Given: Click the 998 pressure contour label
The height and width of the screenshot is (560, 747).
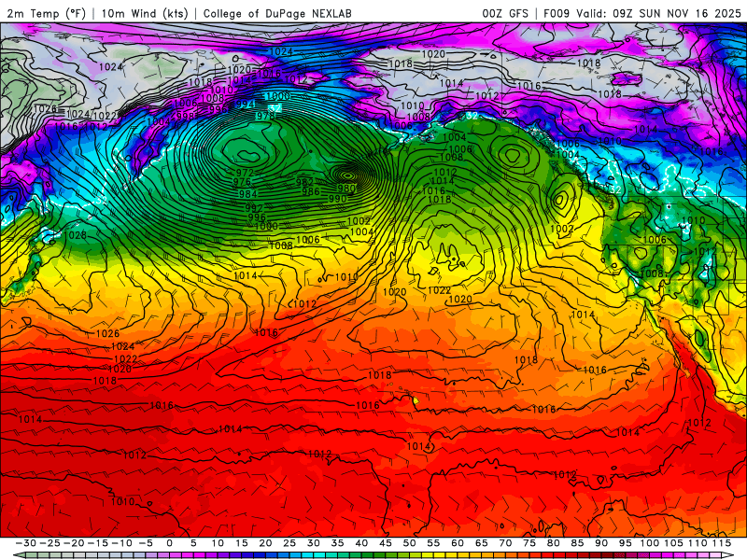Looking at the screenshot, I should (185, 116).
